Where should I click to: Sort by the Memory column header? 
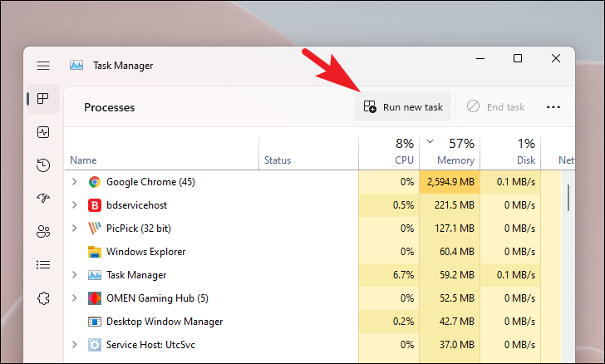450,153
